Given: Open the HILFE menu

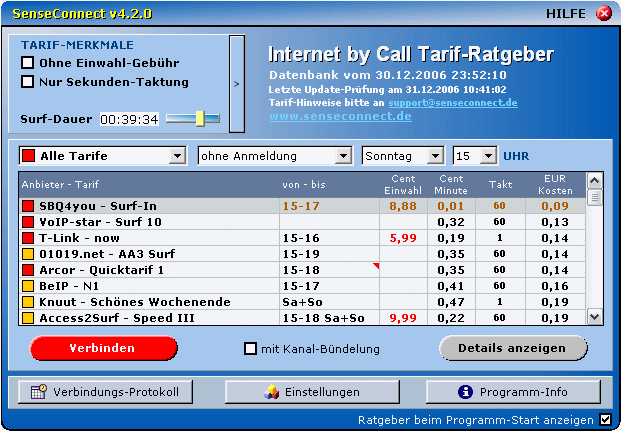Looking at the screenshot, I should 566,14.
